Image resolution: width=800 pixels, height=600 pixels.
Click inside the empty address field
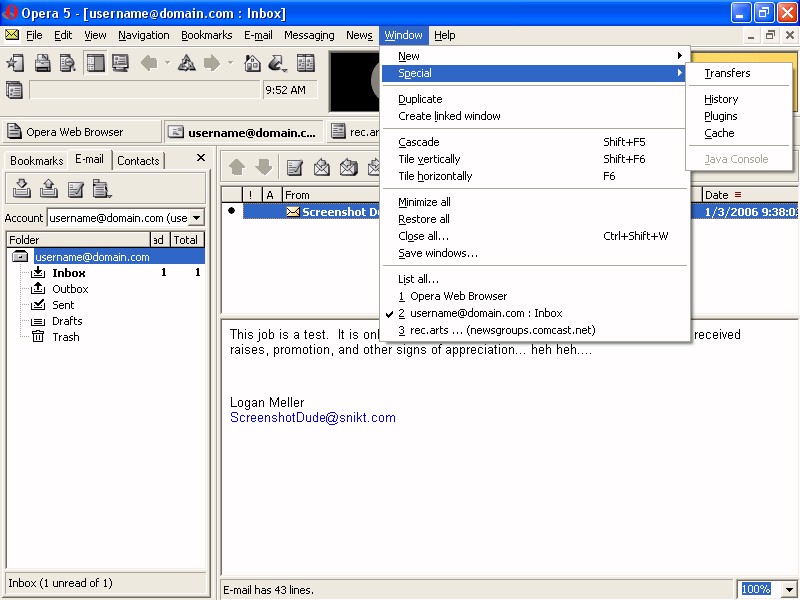click(145, 90)
